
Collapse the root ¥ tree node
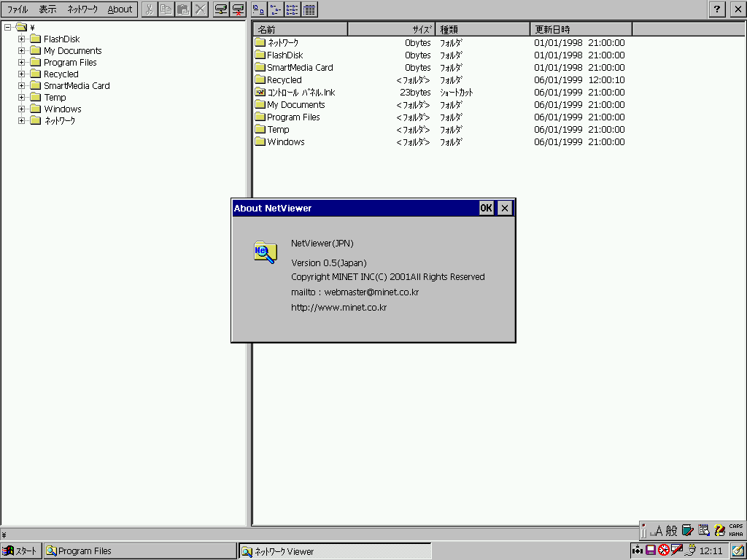point(7,27)
